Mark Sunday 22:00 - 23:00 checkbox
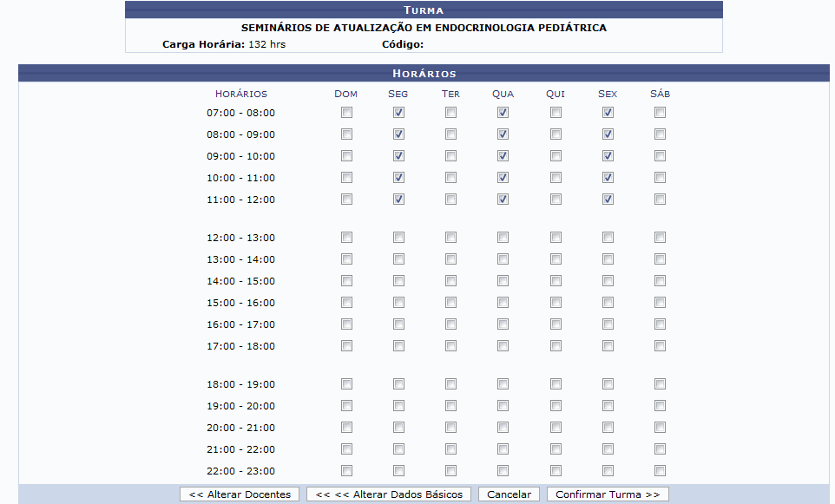Screen dimensions: 835x504 pos(346,471)
